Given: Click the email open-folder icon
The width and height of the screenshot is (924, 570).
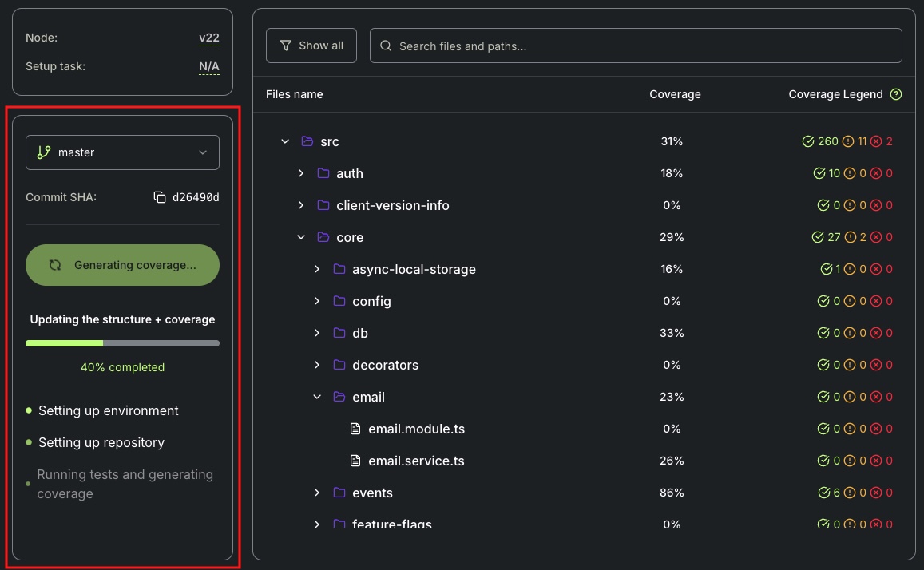Looking at the screenshot, I should (x=339, y=396).
